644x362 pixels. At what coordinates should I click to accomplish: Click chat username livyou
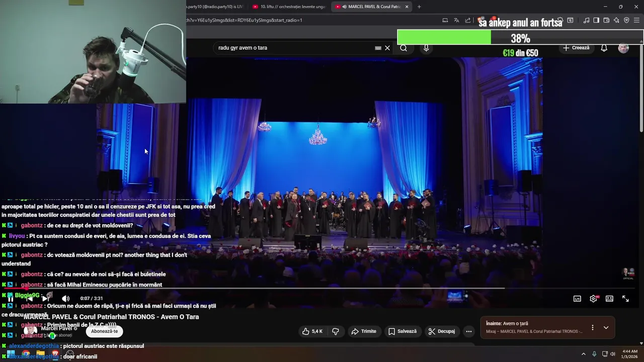[x=17, y=236]
